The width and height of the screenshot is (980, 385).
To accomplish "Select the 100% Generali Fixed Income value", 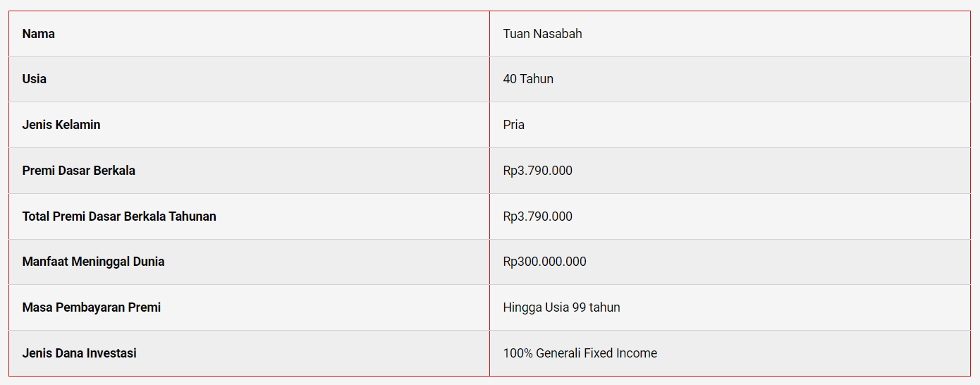I will click(580, 353).
